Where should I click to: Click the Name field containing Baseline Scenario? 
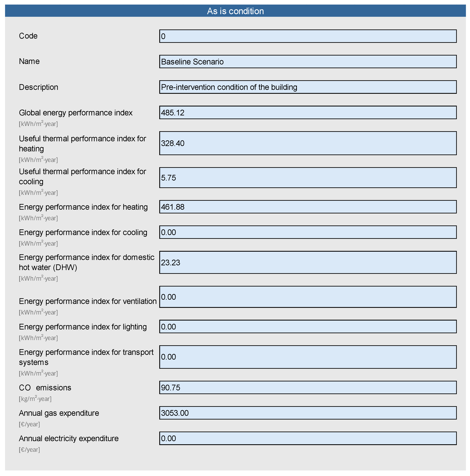pos(308,62)
